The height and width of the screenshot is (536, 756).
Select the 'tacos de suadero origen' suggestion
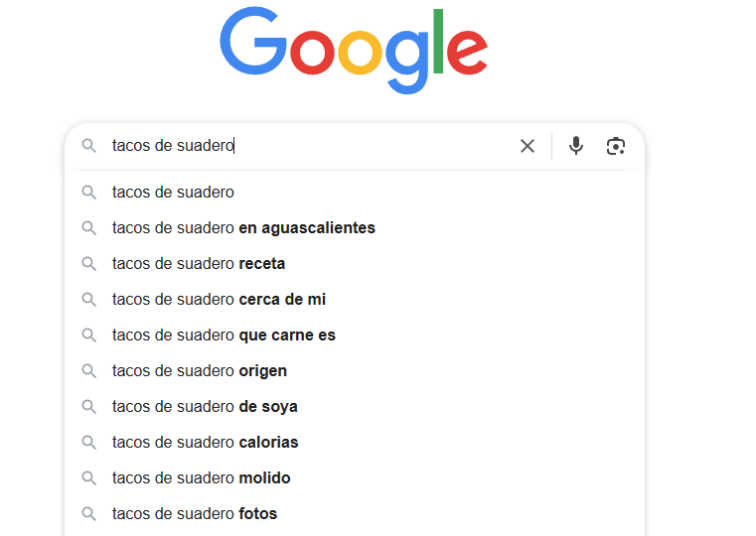point(199,371)
